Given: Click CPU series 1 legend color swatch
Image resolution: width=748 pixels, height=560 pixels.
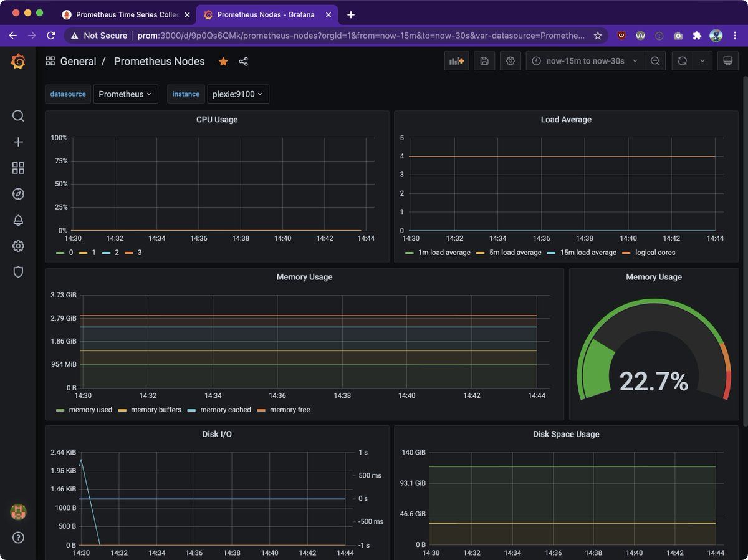Looking at the screenshot, I should point(83,253).
